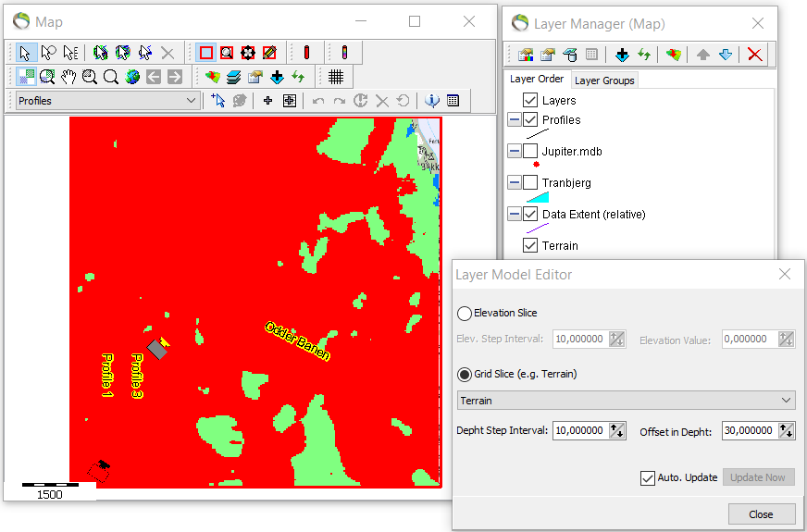The height and width of the screenshot is (532, 807).
Task: Delete layer with red X icon
Action: pos(754,54)
